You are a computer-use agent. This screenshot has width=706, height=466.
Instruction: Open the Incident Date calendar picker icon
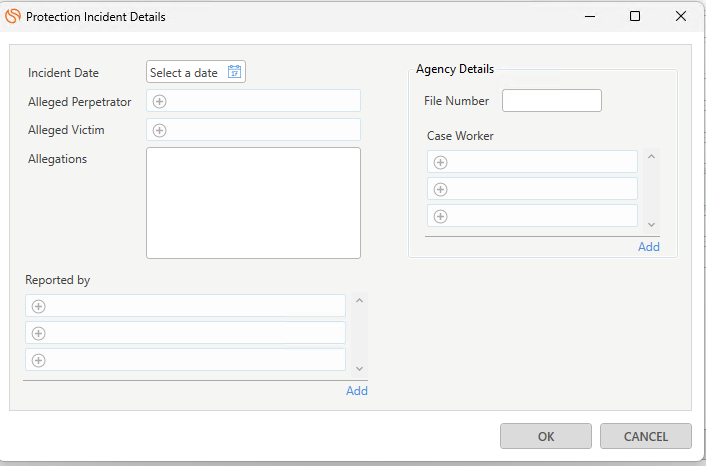point(234,72)
